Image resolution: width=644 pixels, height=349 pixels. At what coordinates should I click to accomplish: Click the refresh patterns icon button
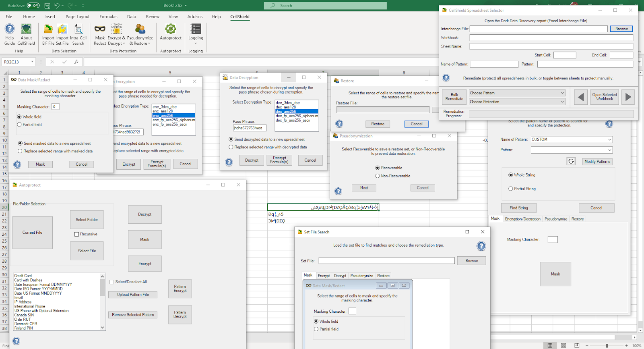571,161
